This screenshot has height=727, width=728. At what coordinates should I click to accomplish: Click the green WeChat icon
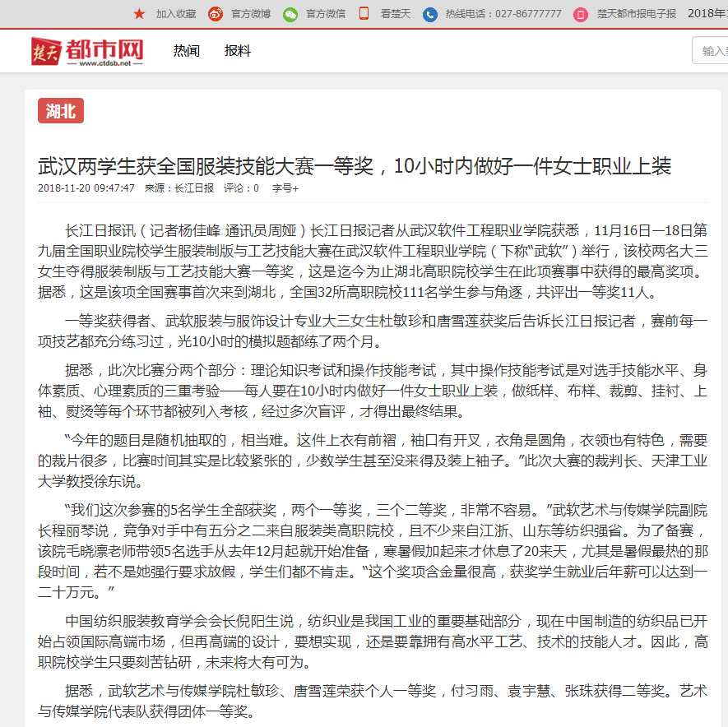click(290, 13)
